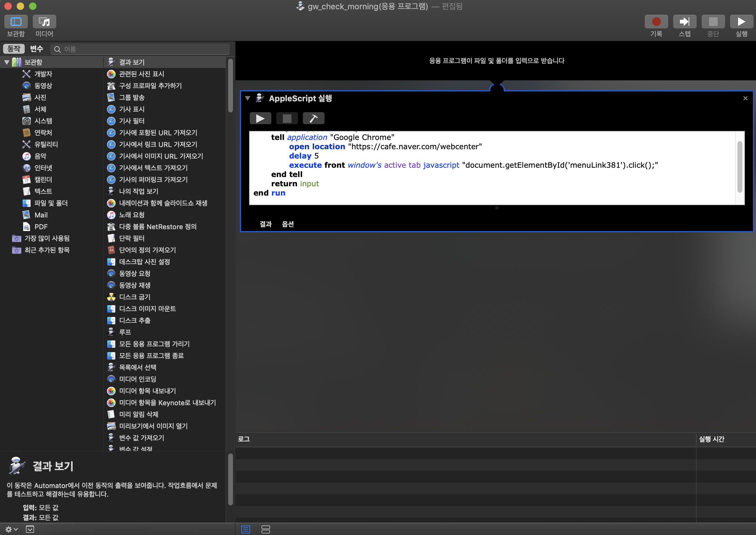Stop script using action's stop button

[287, 119]
